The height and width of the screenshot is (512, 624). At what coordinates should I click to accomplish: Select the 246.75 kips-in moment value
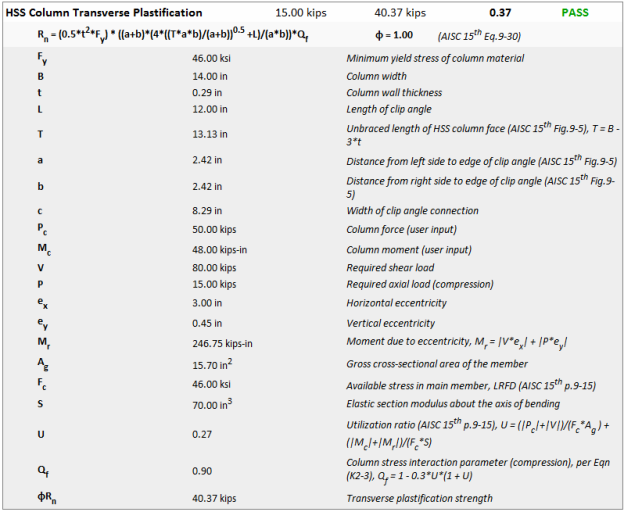click(222, 342)
